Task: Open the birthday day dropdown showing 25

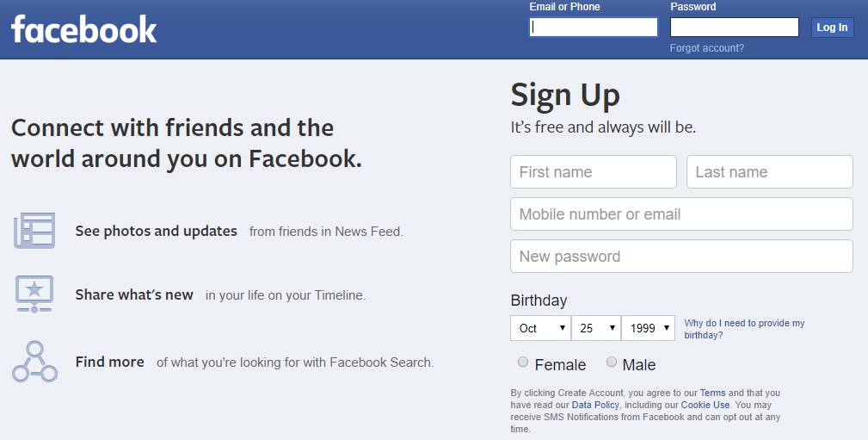Action: pos(596,328)
